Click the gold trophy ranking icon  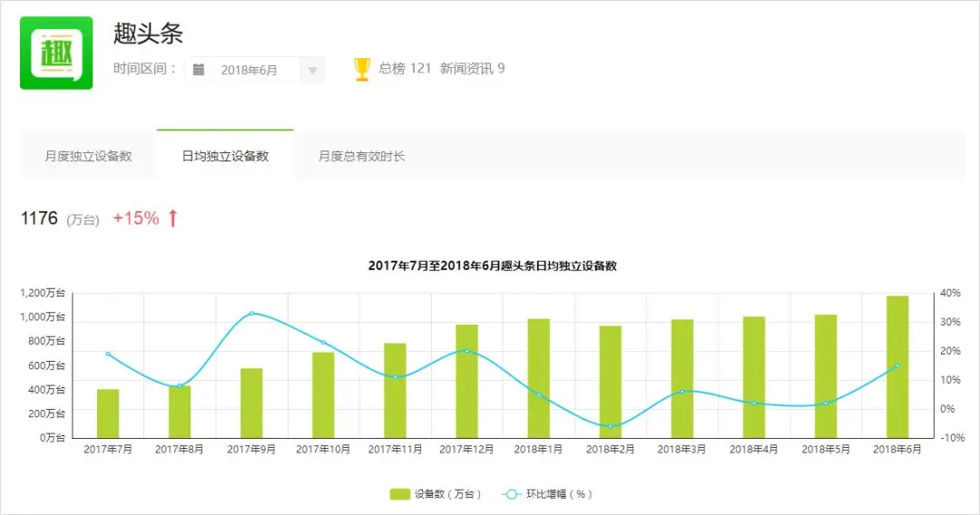pyautogui.click(x=362, y=69)
